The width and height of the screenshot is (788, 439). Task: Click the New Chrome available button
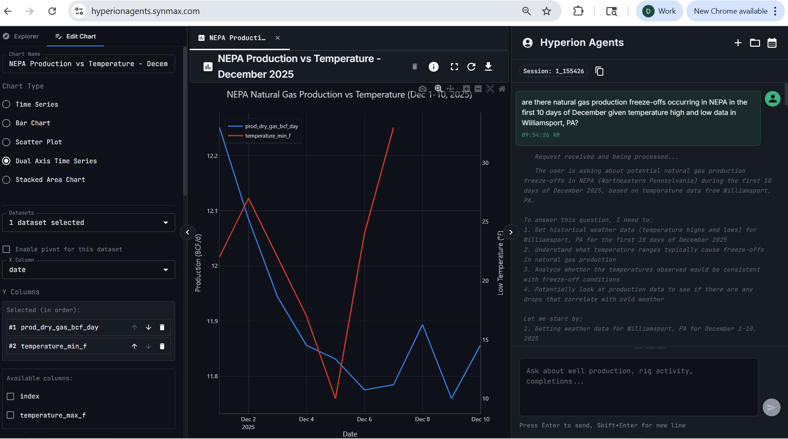pos(735,11)
